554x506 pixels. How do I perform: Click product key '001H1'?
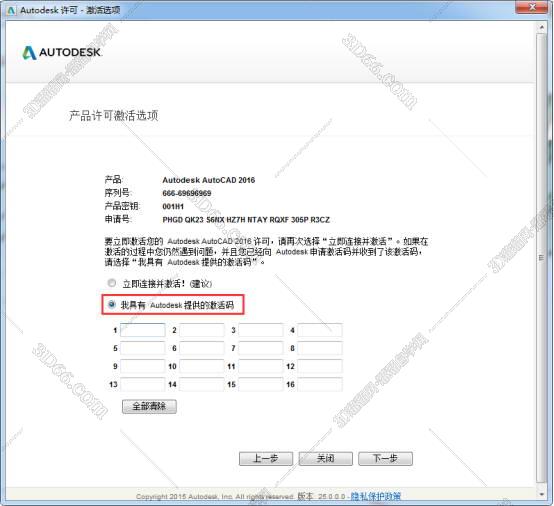(x=173, y=206)
